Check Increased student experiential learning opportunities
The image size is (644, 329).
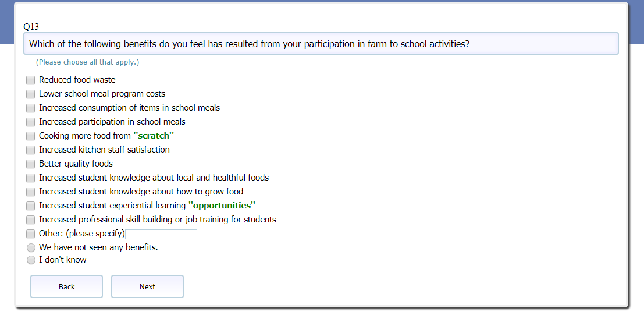tap(31, 206)
